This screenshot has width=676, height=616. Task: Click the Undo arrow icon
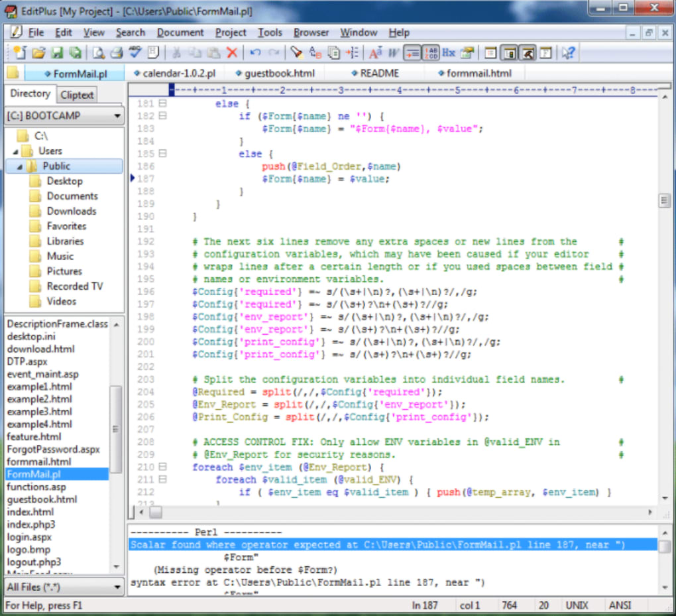tap(255, 52)
